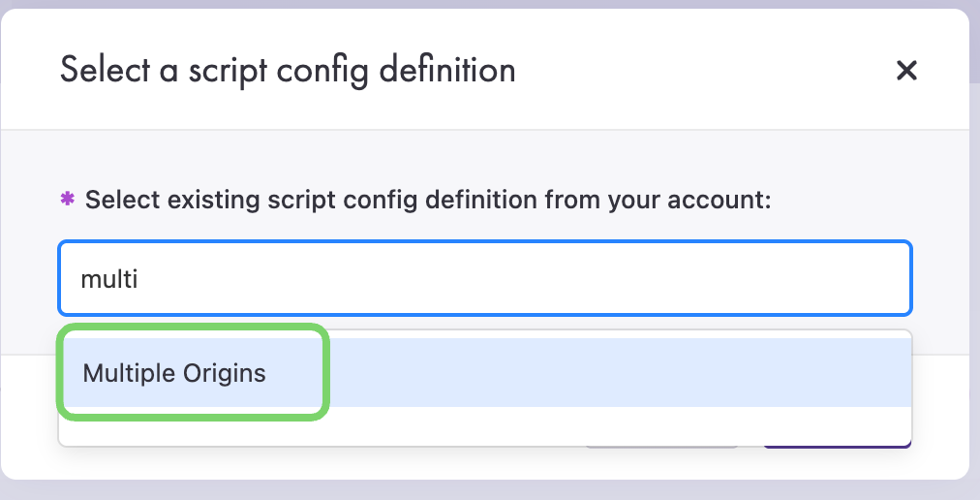This screenshot has height=500, width=980.
Task: Click the "Select a script config definition" title
Action: (288, 70)
